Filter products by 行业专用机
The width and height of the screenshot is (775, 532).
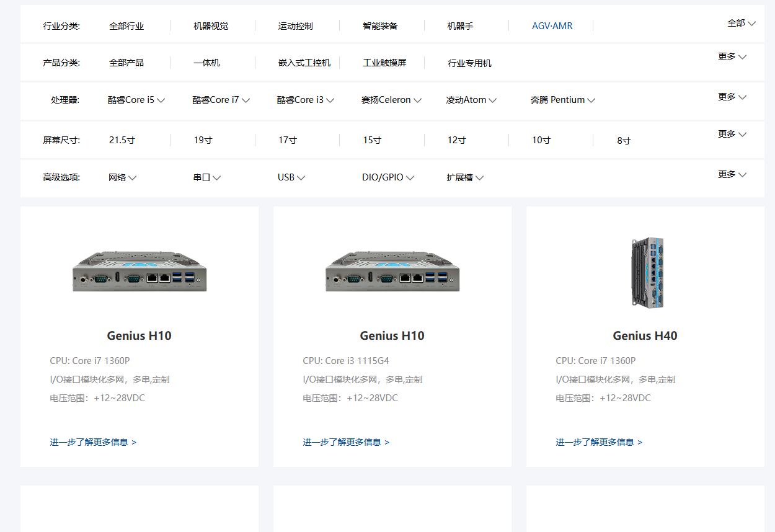pos(470,63)
